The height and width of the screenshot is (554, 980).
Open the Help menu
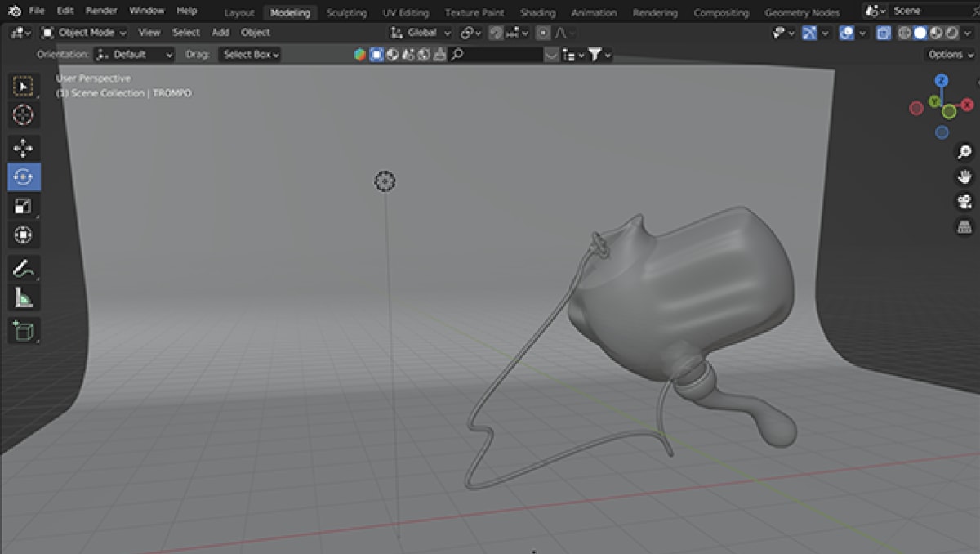(187, 11)
